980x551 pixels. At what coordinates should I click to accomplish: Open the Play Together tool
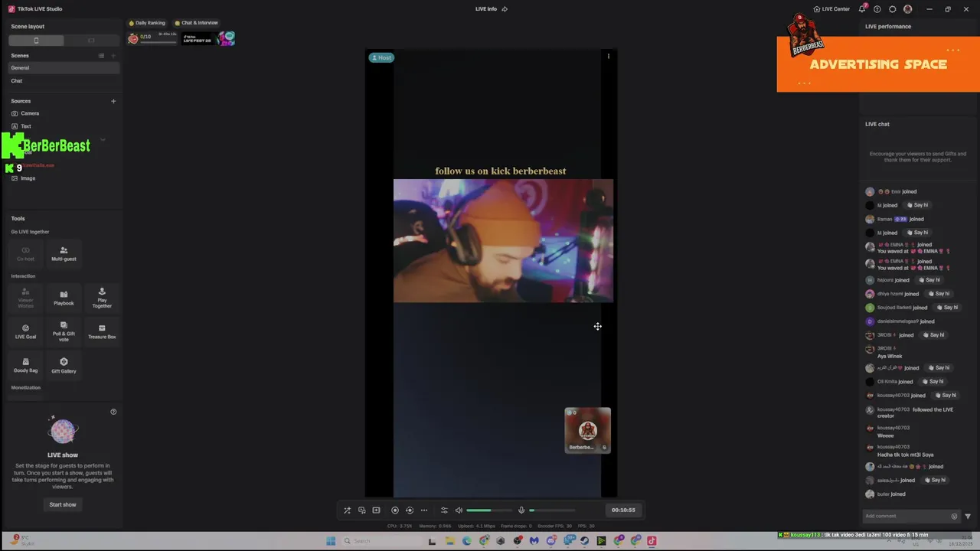(102, 298)
